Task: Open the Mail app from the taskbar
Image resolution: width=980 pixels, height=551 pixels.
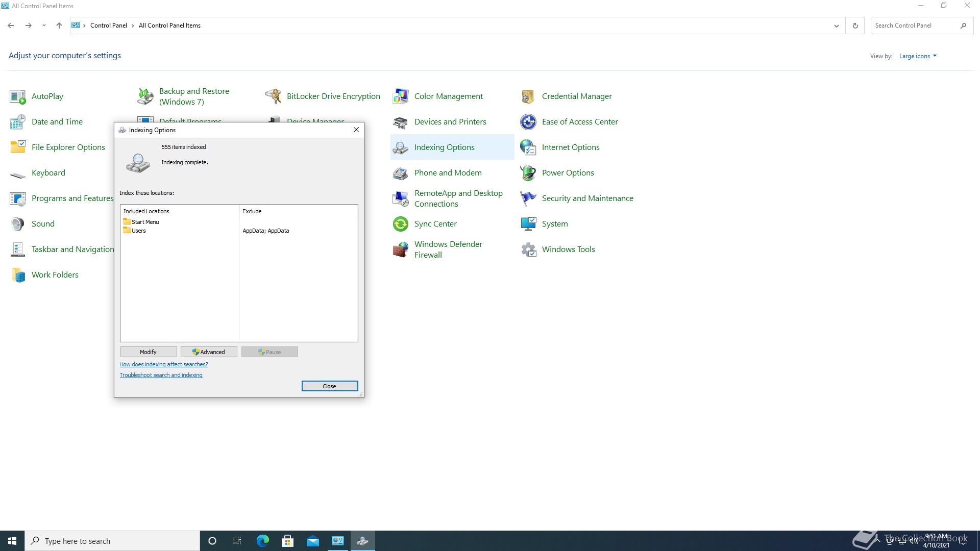Action: pos(312,541)
